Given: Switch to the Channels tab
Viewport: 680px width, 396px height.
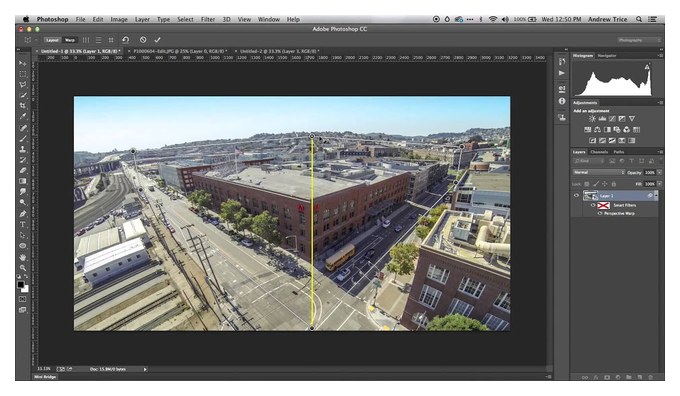Looking at the screenshot, I should pyautogui.click(x=599, y=152).
